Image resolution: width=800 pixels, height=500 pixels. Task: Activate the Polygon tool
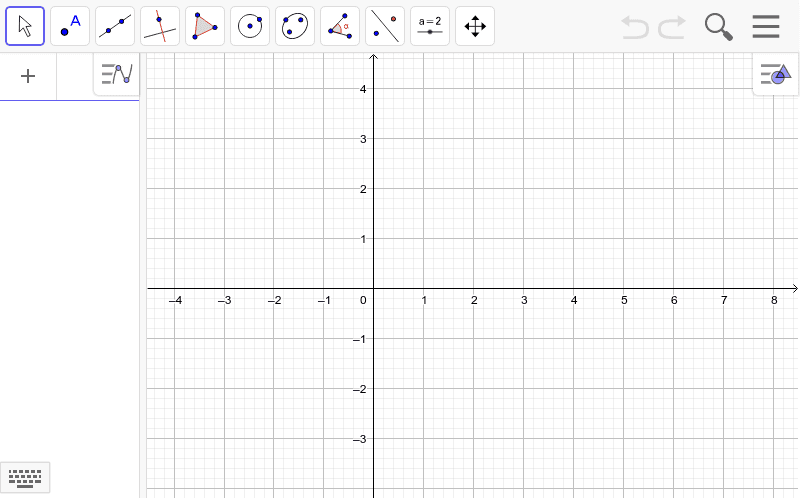pyautogui.click(x=205, y=26)
